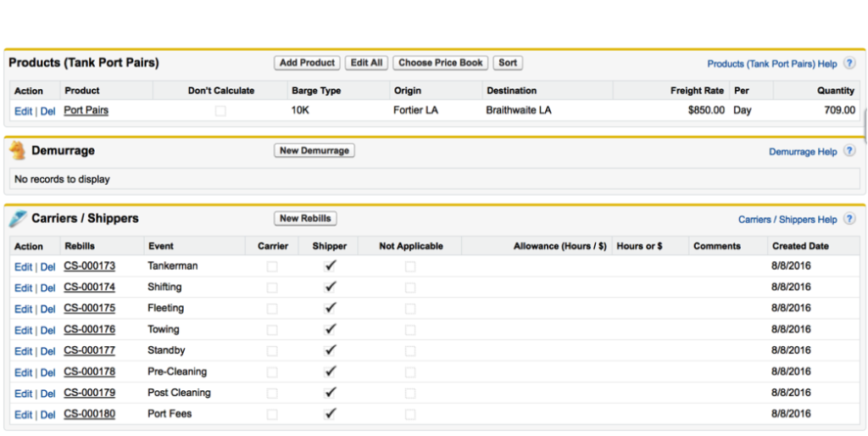The height and width of the screenshot is (436, 868).
Task: Toggle Don't Calculate checkbox for Port Pairs
Action: (x=220, y=111)
